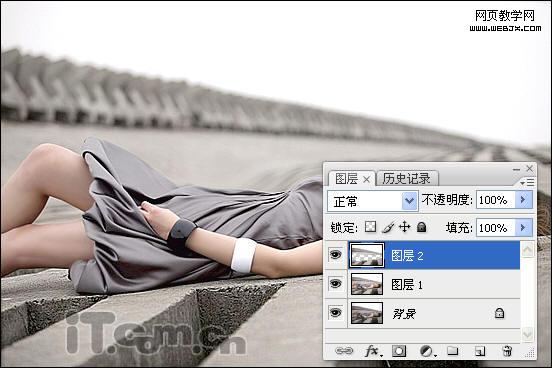Image resolution: width=552 pixels, height=368 pixels.
Task: Click lock icon on 背景 layer
Action: pos(499,313)
